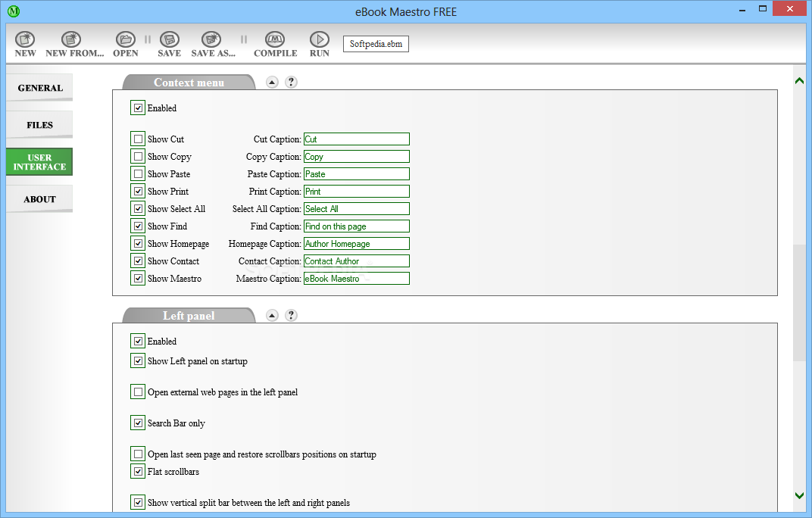Click the green scroll down arrow
812x518 pixels.
tap(799, 495)
